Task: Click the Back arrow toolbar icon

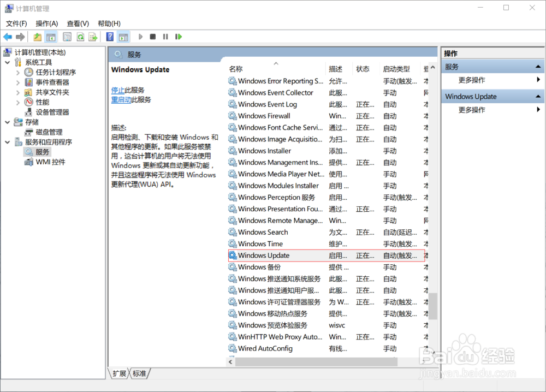Action: 8,37
